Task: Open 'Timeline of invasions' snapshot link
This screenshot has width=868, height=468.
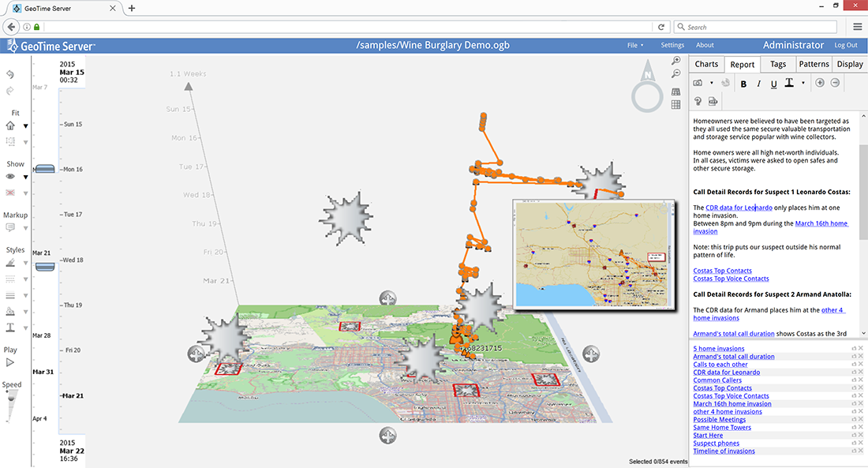Action: pyautogui.click(x=724, y=451)
